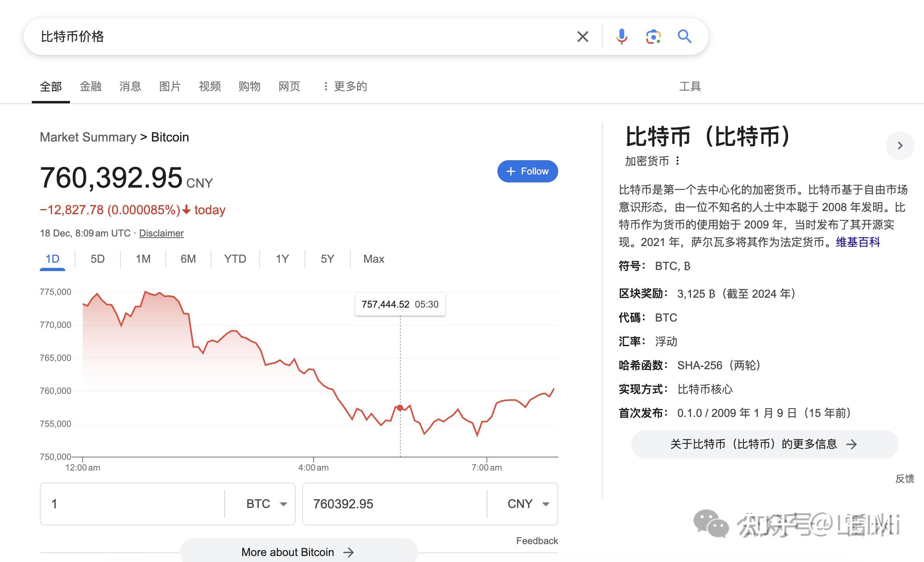Click More about Bitcoin button
The image size is (924, 562).
click(x=299, y=552)
